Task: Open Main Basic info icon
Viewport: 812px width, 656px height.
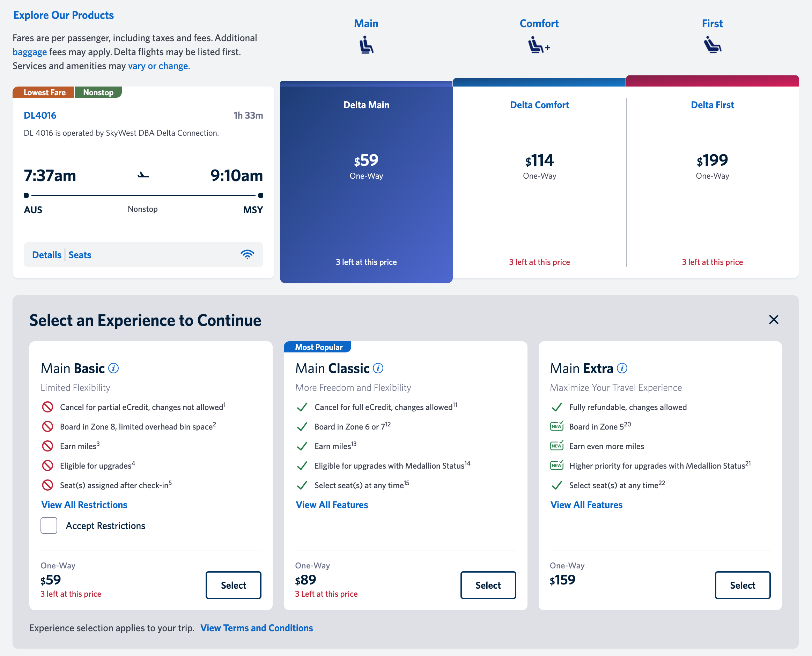Action: (113, 368)
